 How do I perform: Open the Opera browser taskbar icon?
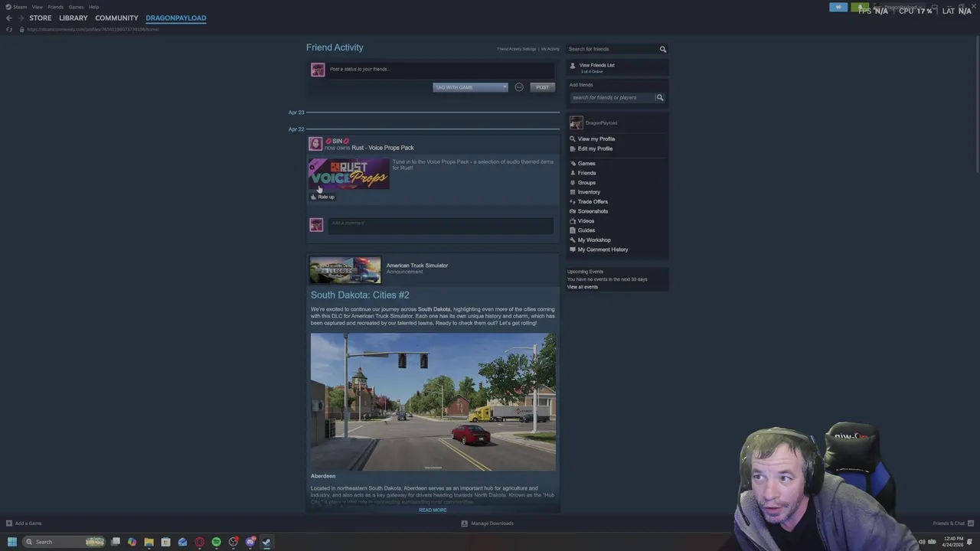199,542
